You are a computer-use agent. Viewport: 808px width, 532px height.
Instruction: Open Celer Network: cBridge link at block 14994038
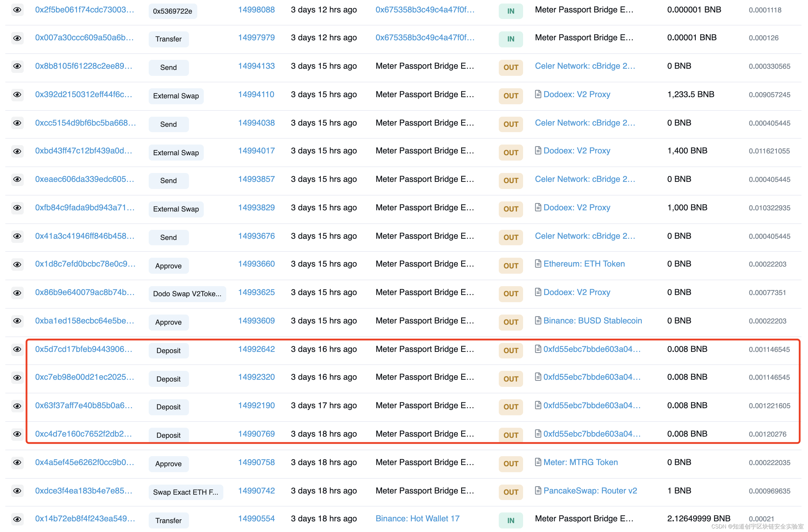[585, 123]
